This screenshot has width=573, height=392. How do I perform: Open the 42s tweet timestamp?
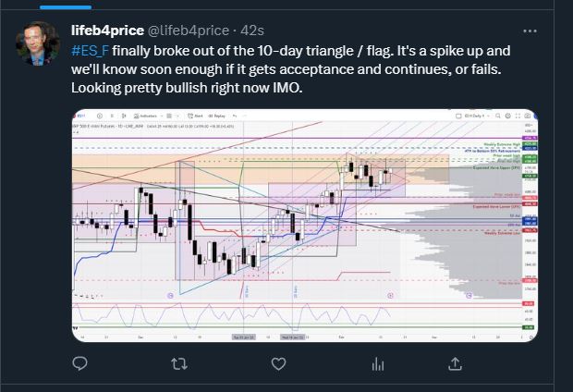[252, 31]
